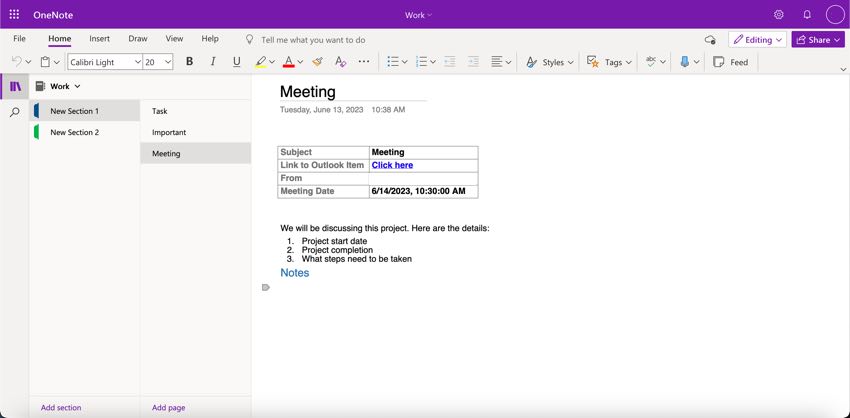Click the spell check abc icon

(651, 62)
